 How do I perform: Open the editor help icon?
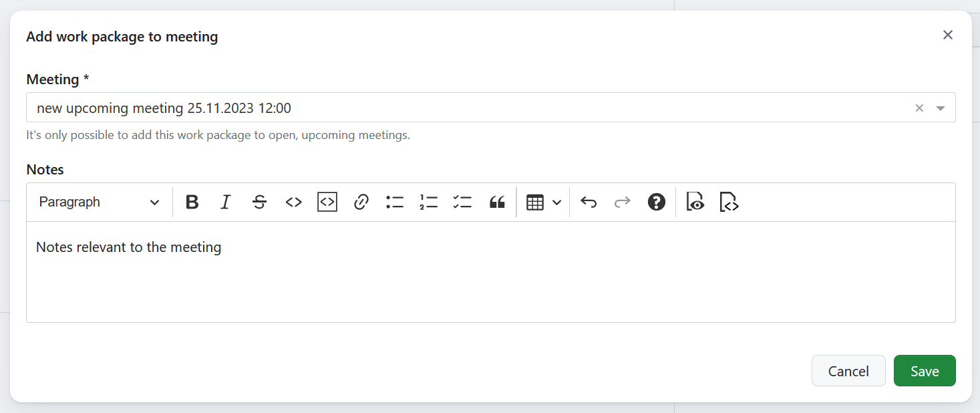657,202
